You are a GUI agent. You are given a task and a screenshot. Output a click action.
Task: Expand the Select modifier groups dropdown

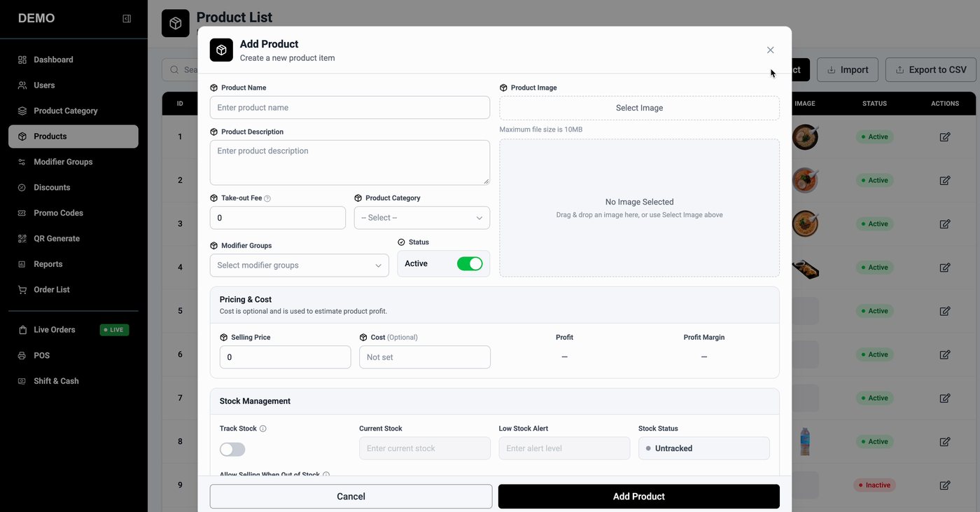[300, 265]
